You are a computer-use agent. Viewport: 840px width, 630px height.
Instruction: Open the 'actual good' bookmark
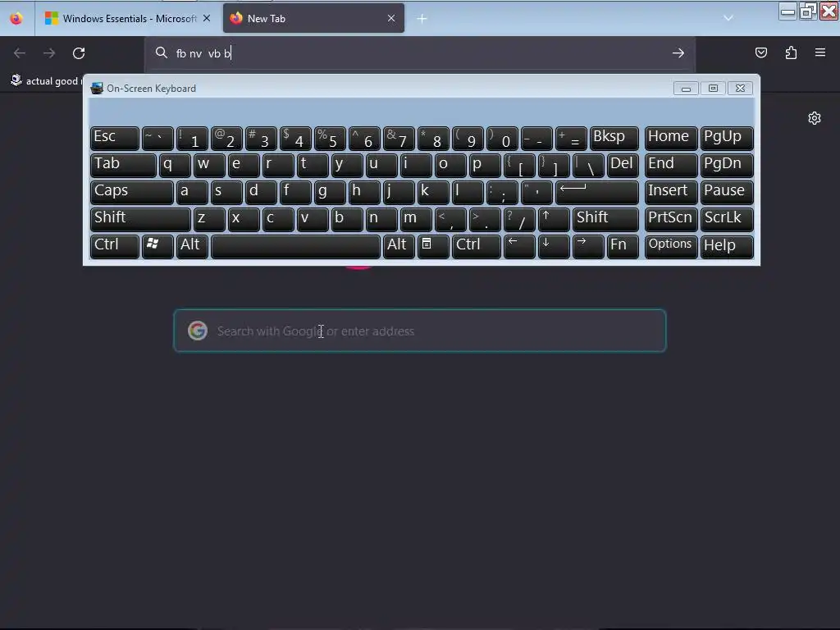pyautogui.click(x=46, y=81)
